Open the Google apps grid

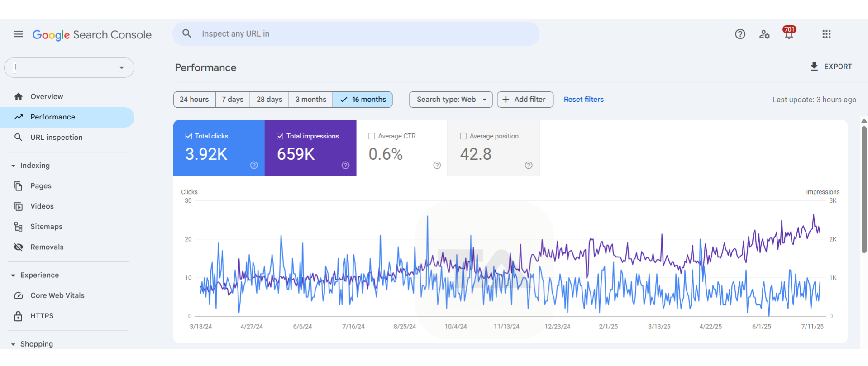pos(826,34)
